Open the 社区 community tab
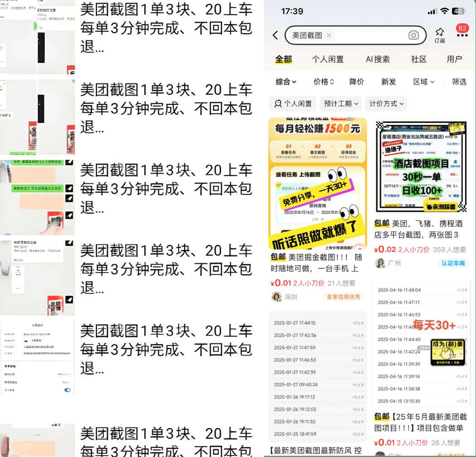476x457 pixels. (x=418, y=59)
